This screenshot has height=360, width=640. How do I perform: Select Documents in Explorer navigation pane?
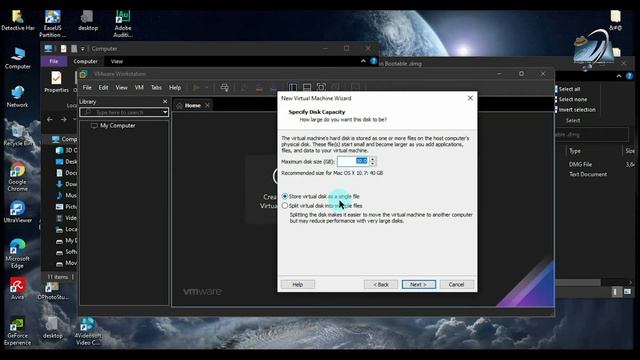click(66, 173)
